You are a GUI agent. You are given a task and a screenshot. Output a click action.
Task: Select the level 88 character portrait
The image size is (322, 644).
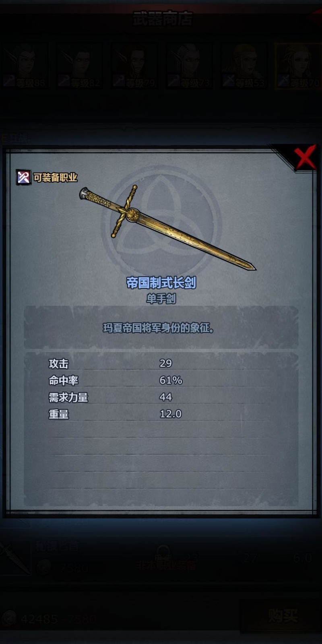click(25, 66)
